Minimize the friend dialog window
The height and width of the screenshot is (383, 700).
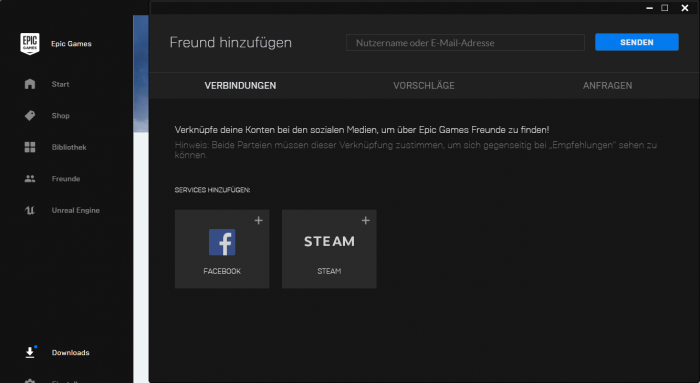pyautogui.click(x=649, y=8)
